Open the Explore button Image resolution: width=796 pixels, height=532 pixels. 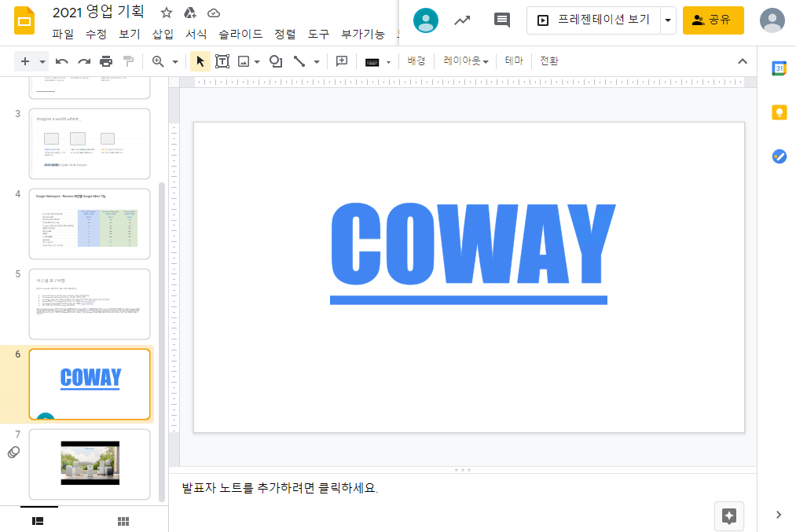click(729, 516)
